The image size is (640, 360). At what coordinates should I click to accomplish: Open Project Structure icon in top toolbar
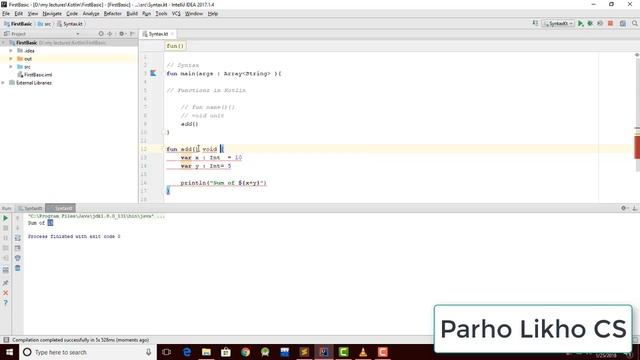623,24
